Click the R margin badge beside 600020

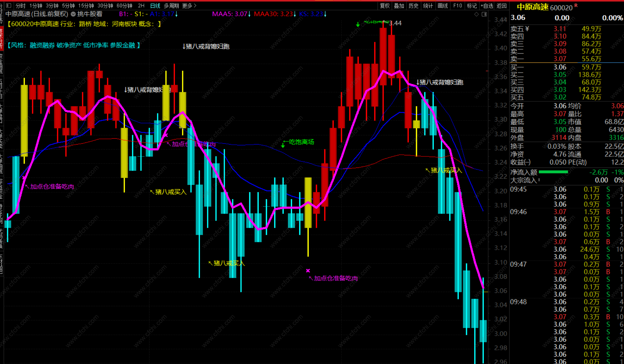tap(576, 6)
